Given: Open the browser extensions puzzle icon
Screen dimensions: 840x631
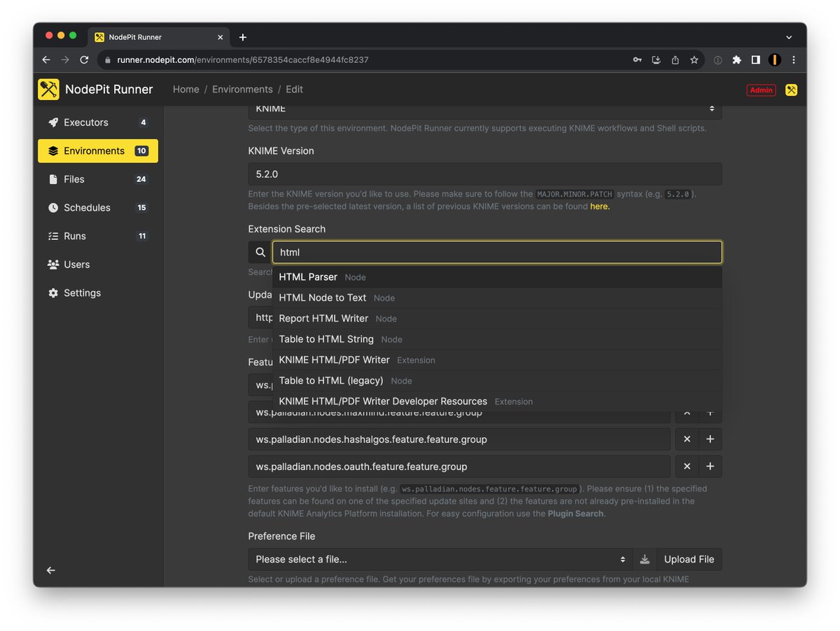Looking at the screenshot, I should tap(736, 60).
